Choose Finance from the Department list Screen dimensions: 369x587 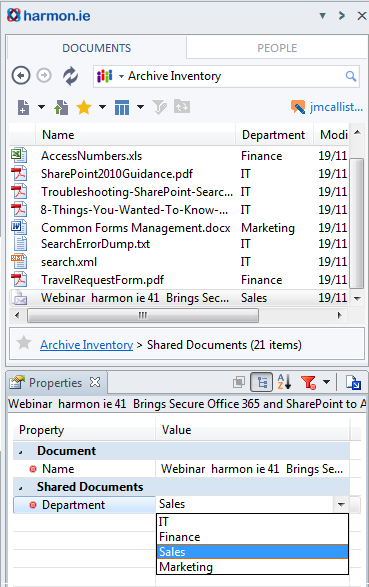pos(252,537)
